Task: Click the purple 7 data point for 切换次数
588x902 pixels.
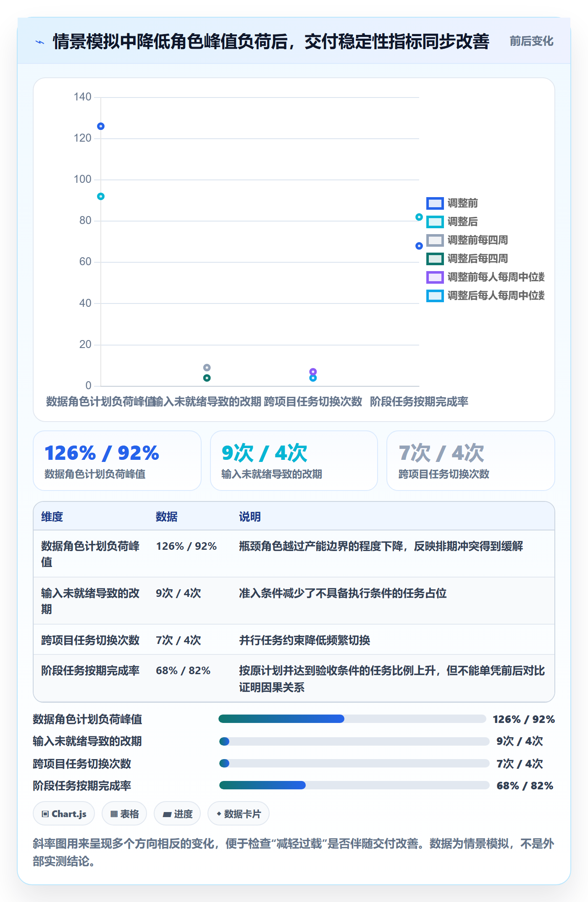Action: coord(313,372)
